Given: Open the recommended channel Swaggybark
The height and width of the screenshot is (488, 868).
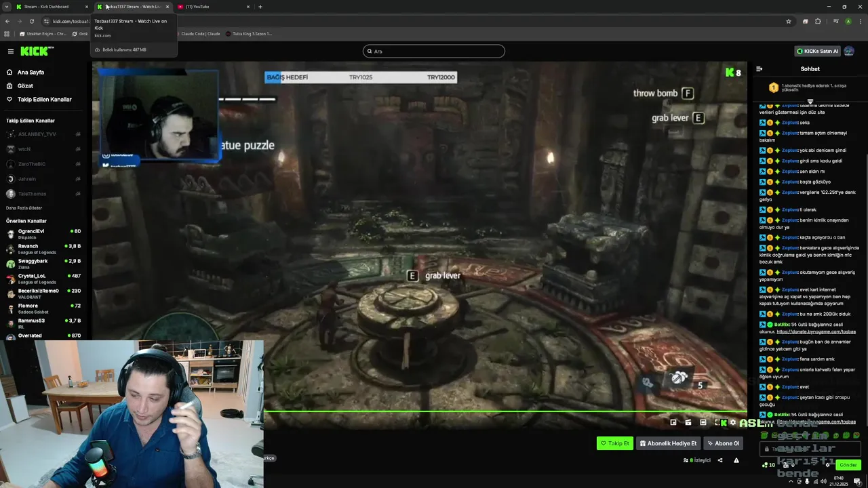Looking at the screenshot, I should [x=43, y=264].
